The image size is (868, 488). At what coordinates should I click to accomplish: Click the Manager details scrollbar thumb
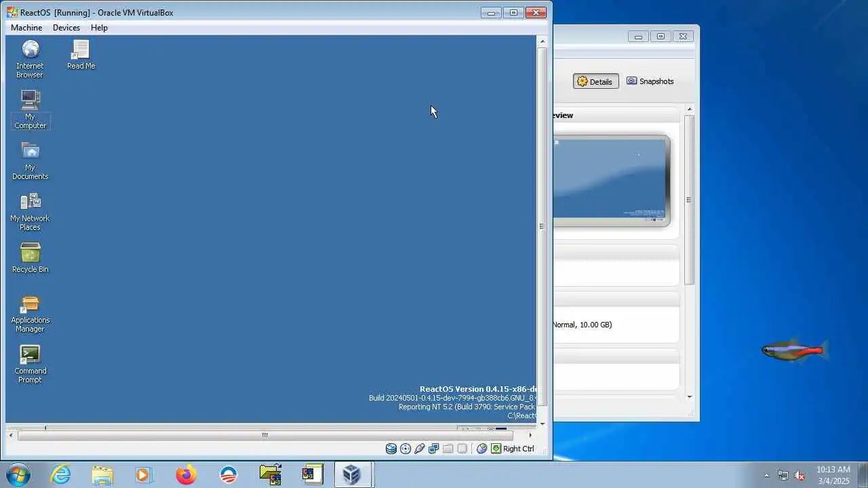(689, 200)
